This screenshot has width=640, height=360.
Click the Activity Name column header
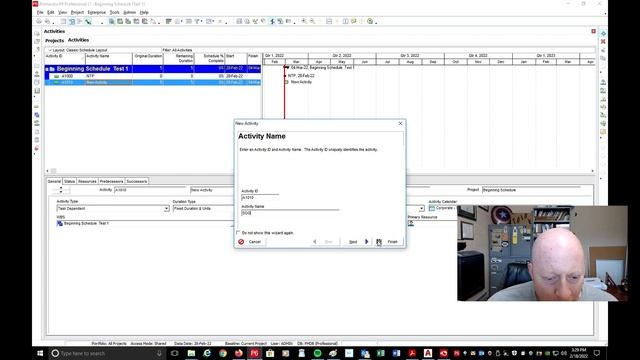[109, 58]
